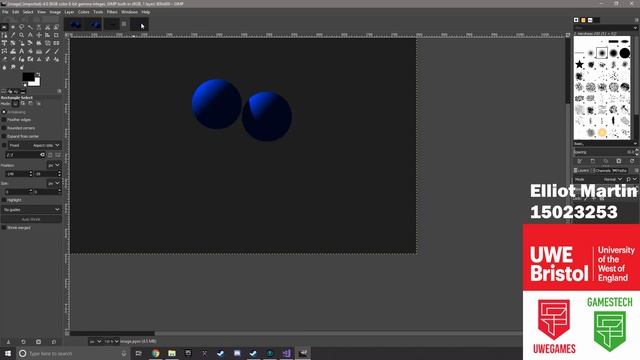Switch to the Layers tab
This screenshot has height=360, width=640.
(581, 171)
